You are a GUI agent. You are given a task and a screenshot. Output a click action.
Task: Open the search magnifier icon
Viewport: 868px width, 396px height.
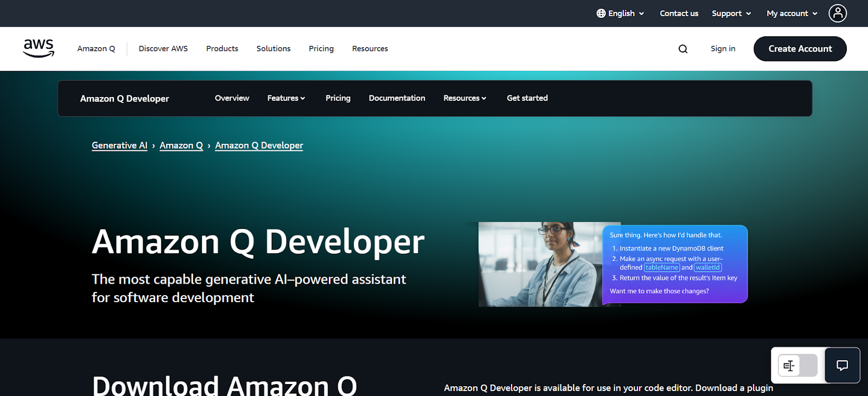coord(682,49)
